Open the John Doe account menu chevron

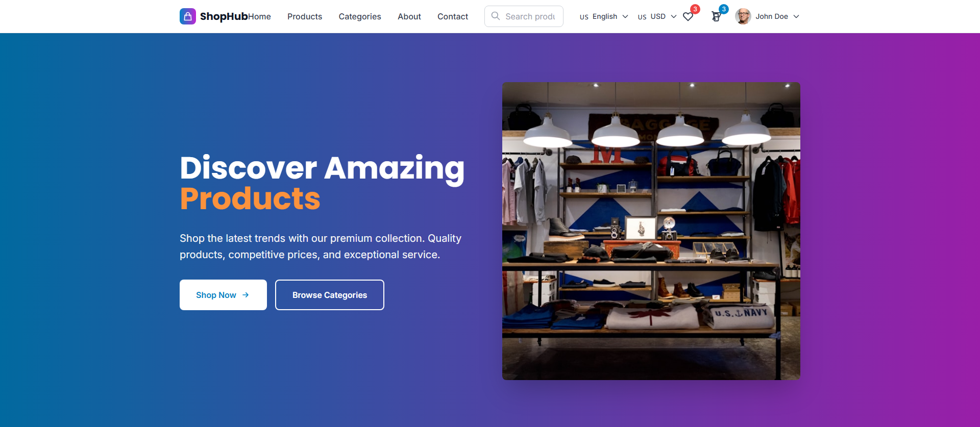796,16
